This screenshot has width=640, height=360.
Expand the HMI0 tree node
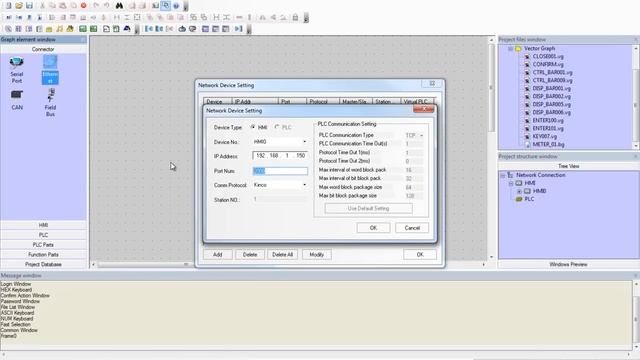[519, 191]
